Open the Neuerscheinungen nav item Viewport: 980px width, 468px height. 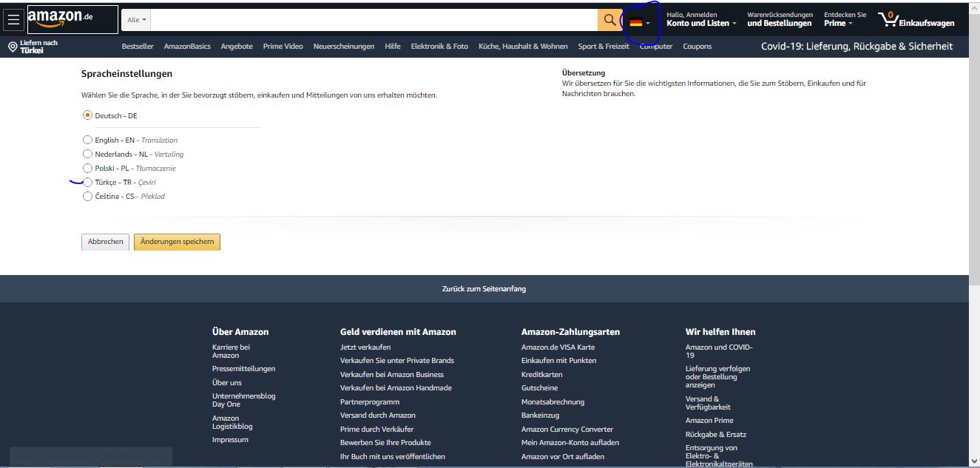(344, 47)
